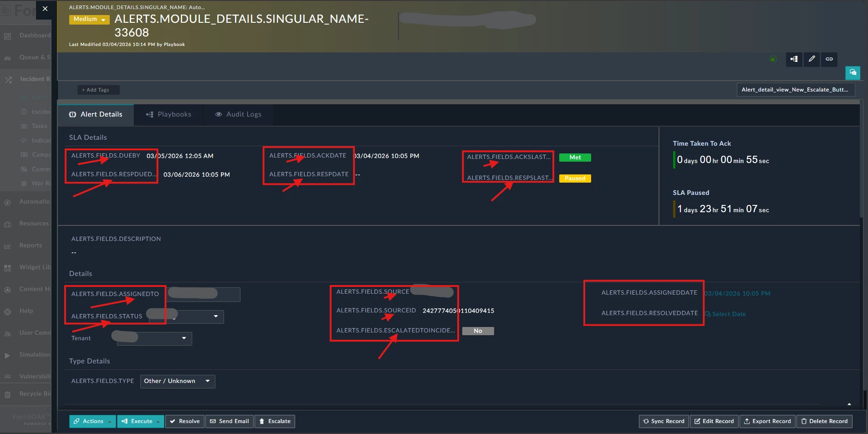The image size is (868, 434).
Task: Open Resources in the sidebar
Action: [x=26, y=224]
